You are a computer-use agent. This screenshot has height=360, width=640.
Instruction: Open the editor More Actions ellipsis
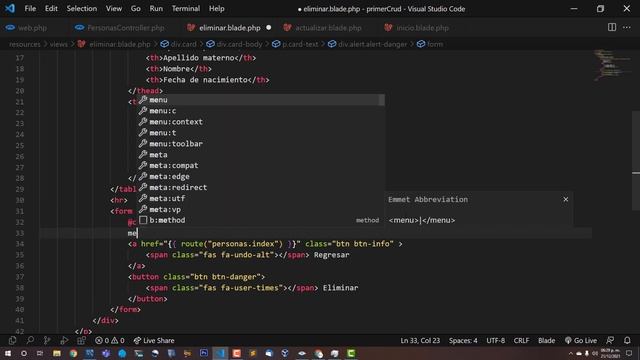point(627,27)
